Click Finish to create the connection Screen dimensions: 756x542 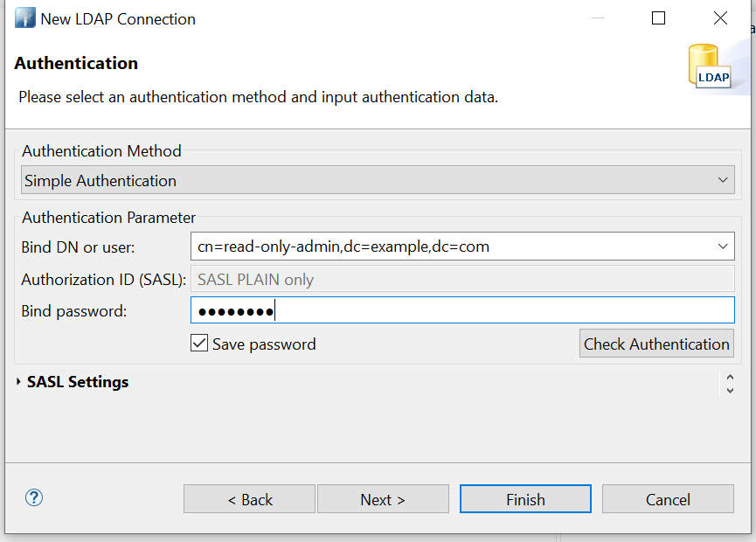(525, 499)
